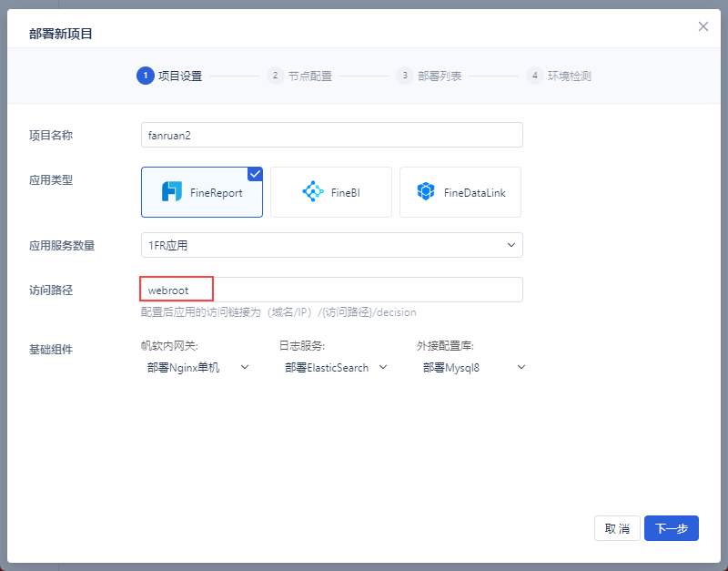Focus the 项目名称 input field

(x=332, y=135)
